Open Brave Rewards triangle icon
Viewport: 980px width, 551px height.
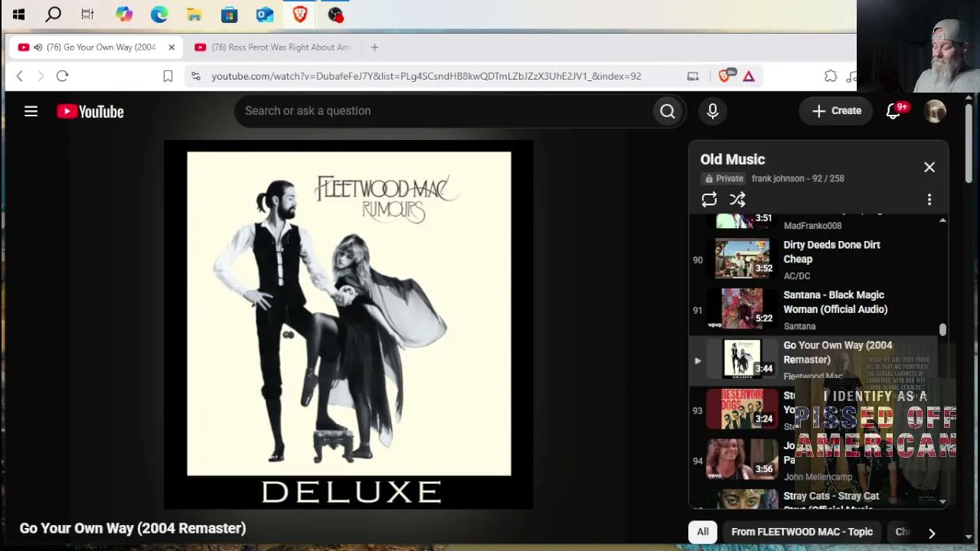pyautogui.click(x=749, y=76)
